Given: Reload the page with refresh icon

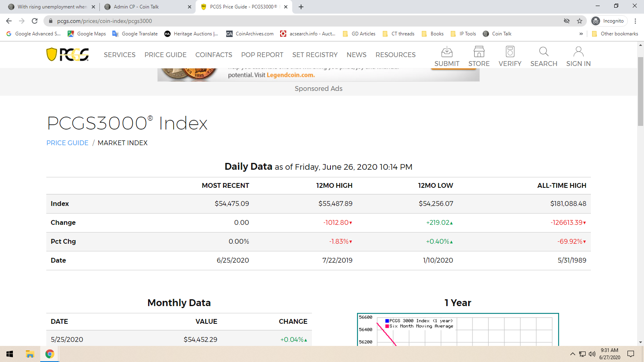Looking at the screenshot, I should [35, 21].
